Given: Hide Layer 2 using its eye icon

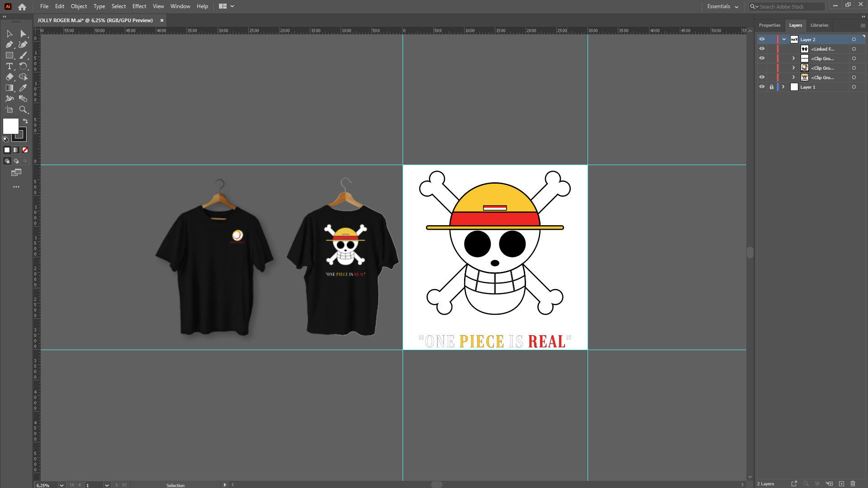Looking at the screenshot, I should (x=762, y=39).
